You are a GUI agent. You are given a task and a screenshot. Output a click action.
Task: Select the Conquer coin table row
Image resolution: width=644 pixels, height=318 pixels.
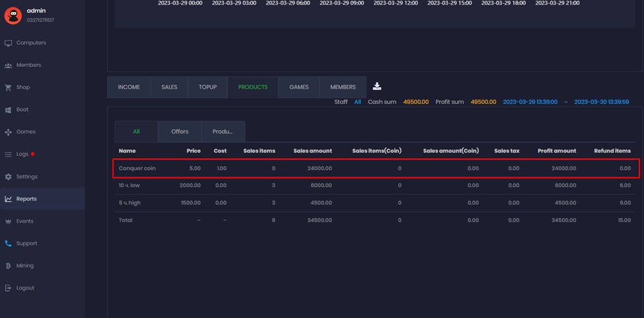[x=375, y=169]
